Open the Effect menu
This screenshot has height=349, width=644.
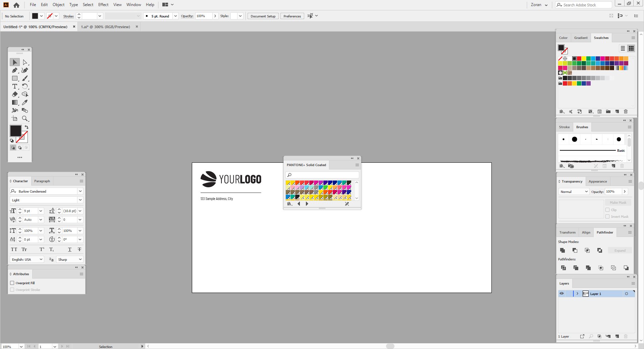point(103,5)
